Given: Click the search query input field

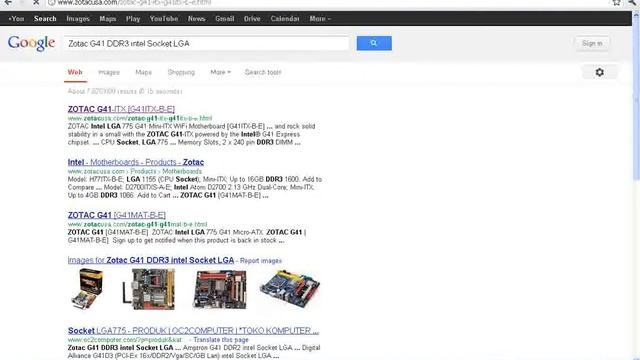Looking at the screenshot, I should click(x=206, y=43).
